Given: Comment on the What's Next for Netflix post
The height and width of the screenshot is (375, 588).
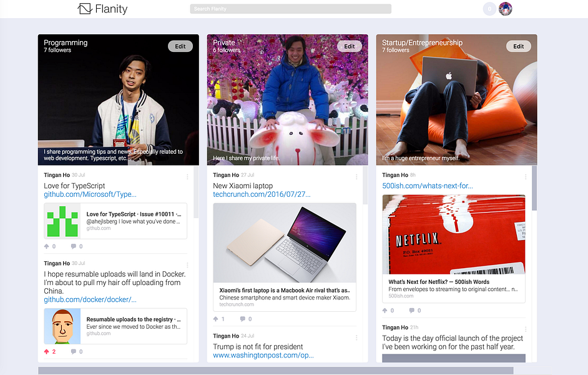Looking at the screenshot, I should click(x=415, y=311).
